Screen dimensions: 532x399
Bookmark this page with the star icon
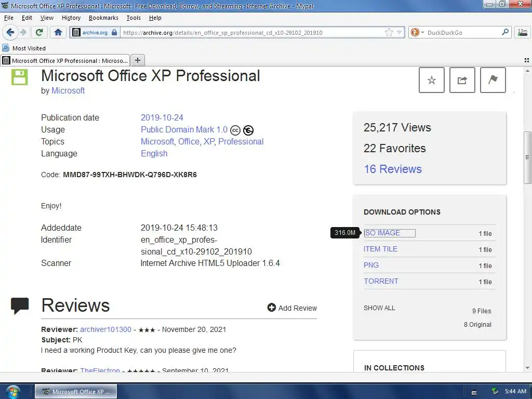pos(389,33)
